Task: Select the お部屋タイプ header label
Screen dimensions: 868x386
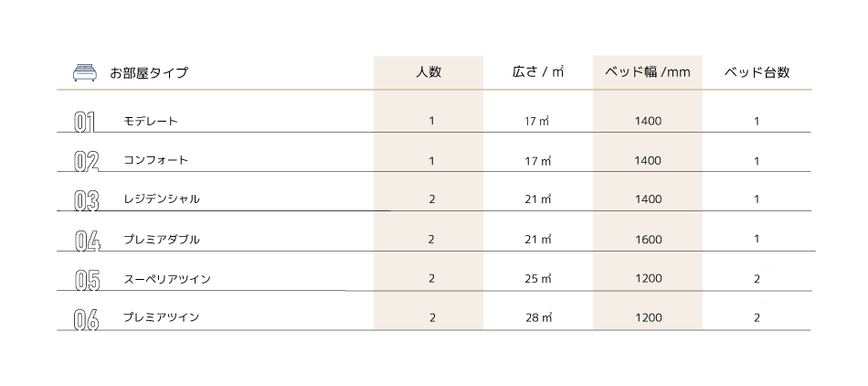Action: click(x=149, y=73)
